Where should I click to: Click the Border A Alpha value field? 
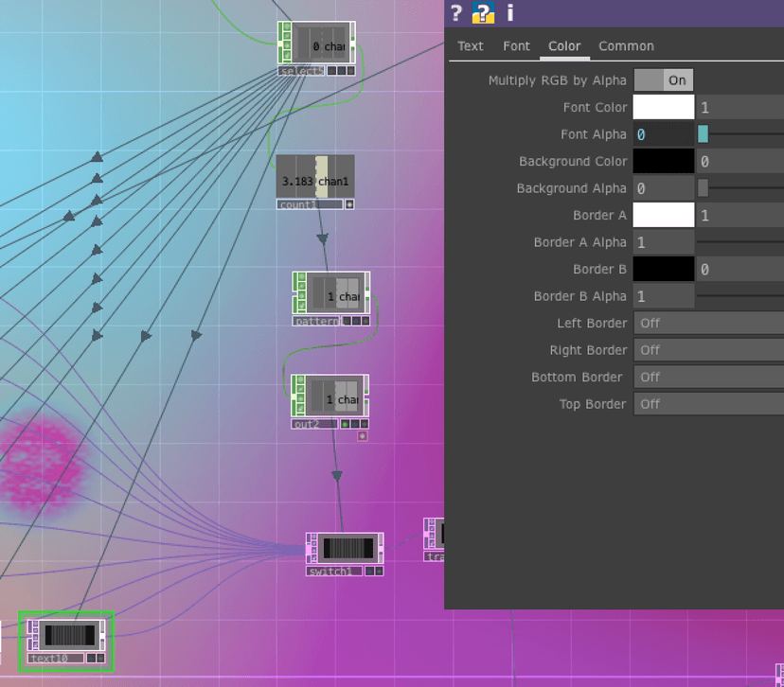click(664, 242)
